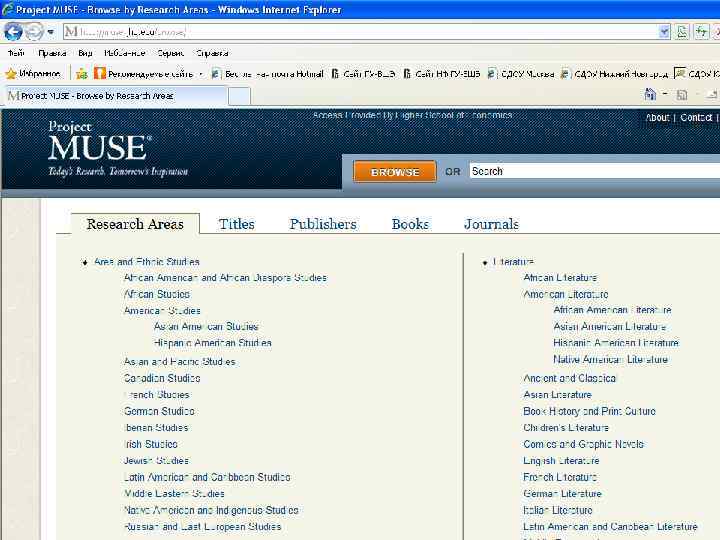Open the Вид menu

[85, 53]
